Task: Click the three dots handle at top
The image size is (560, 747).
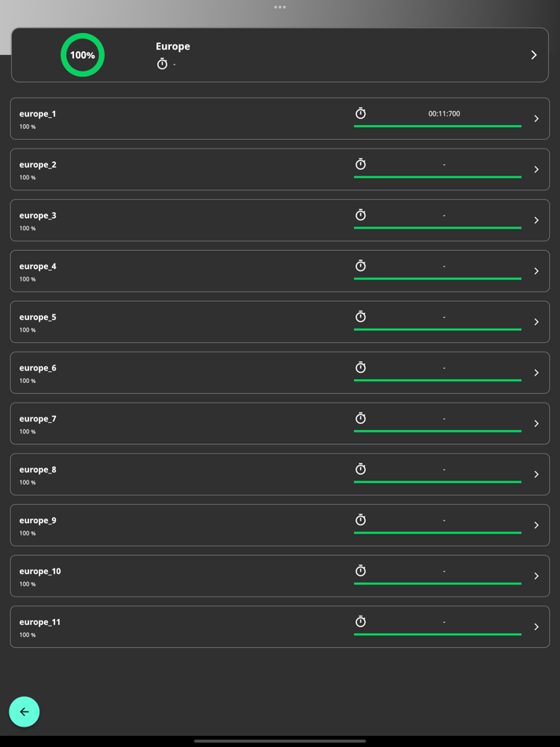Action: click(280, 7)
